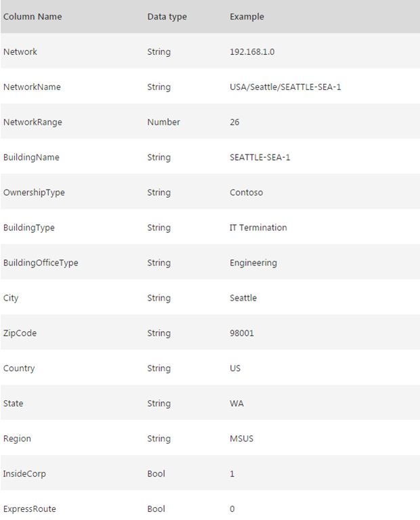This screenshot has width=420, height=520.
Task: Select the ExpressRoute row name
Action: [29, 509]
